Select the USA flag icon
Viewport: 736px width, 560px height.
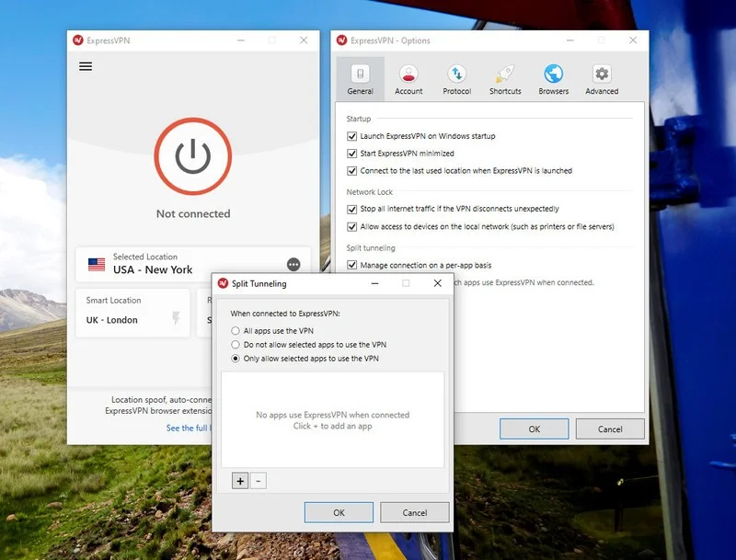point(97,265)
